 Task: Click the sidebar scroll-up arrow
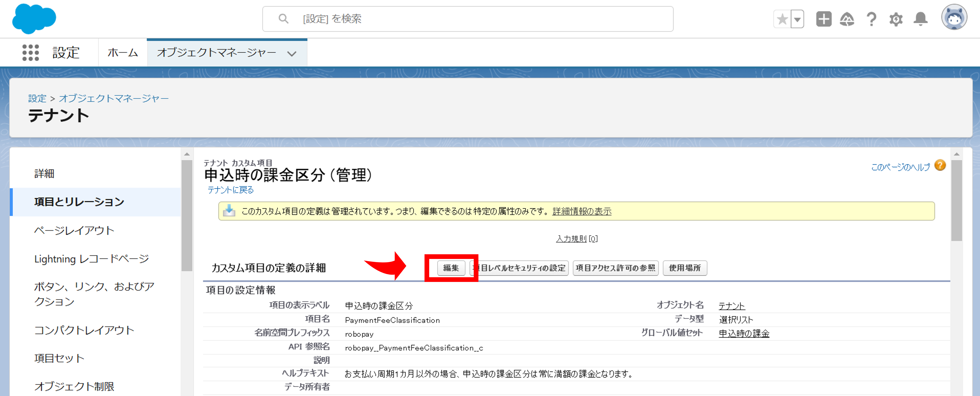[x=187, y=154]
